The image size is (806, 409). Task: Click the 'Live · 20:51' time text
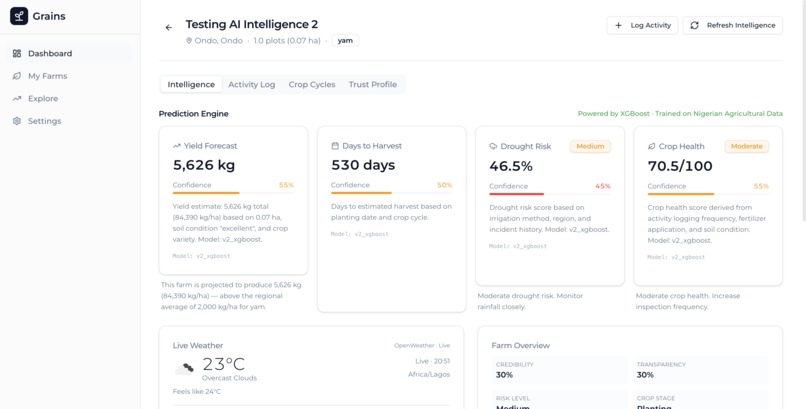[432, 361]
